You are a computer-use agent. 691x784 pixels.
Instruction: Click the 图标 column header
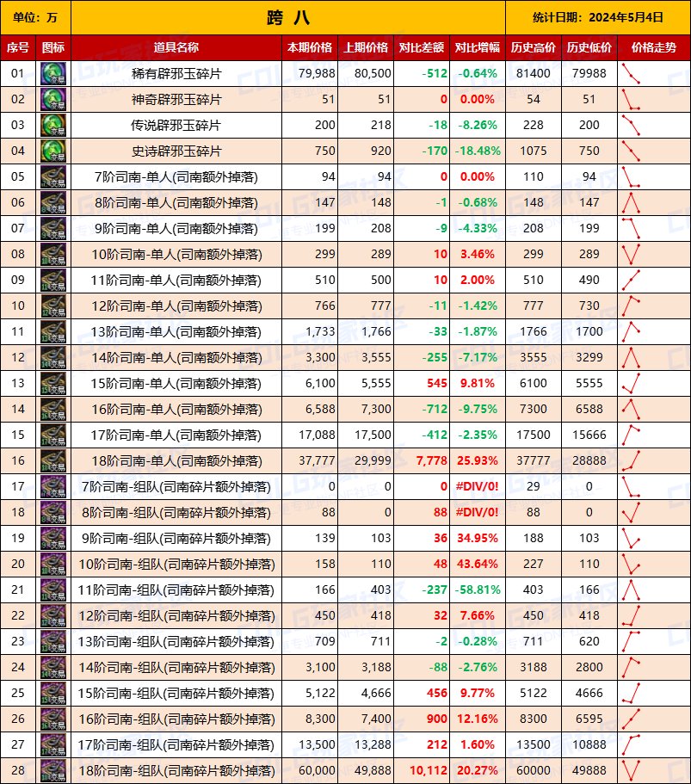click(53, 47)
